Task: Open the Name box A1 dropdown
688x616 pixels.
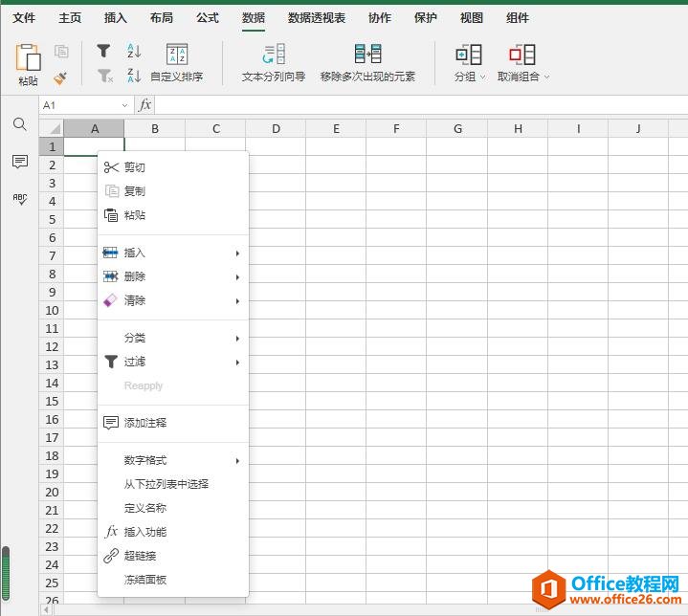Action: tap(124, 106)
